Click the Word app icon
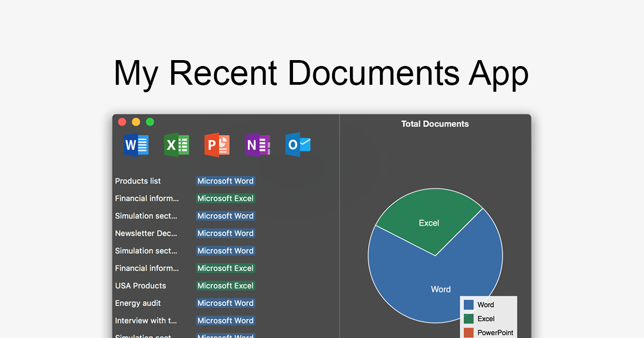 [136, 144]
